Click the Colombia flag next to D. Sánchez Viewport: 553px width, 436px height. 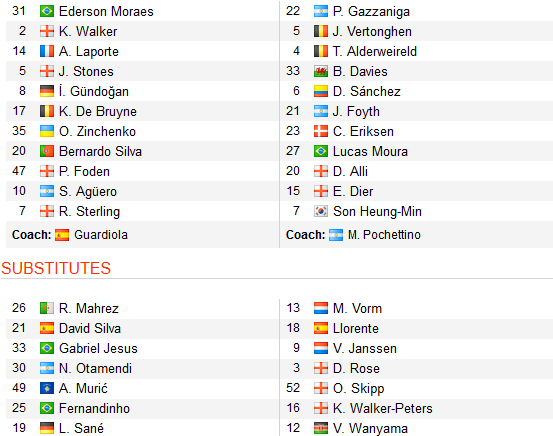click(x=321, y=91)
